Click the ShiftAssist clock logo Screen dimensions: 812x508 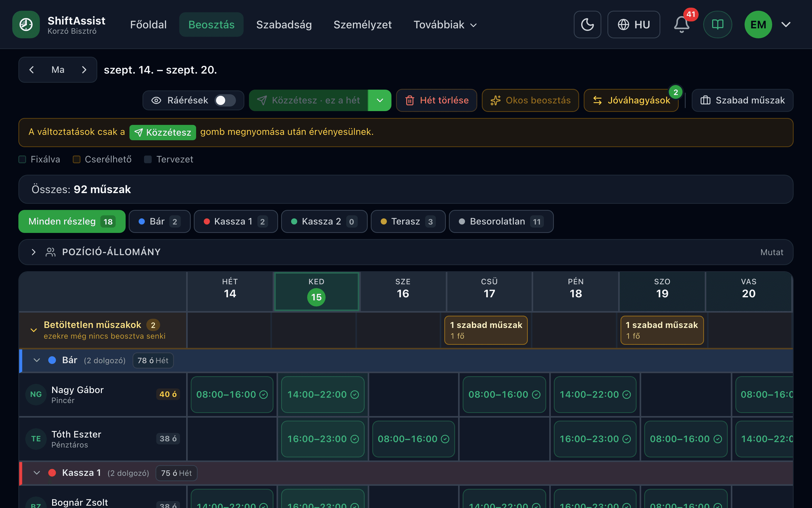pos(26,25)
